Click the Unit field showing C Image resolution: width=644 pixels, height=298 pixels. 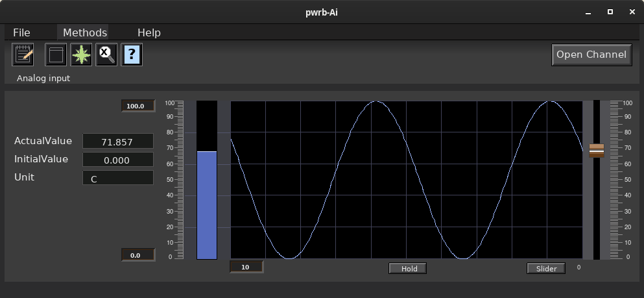(x=117, y=178)
